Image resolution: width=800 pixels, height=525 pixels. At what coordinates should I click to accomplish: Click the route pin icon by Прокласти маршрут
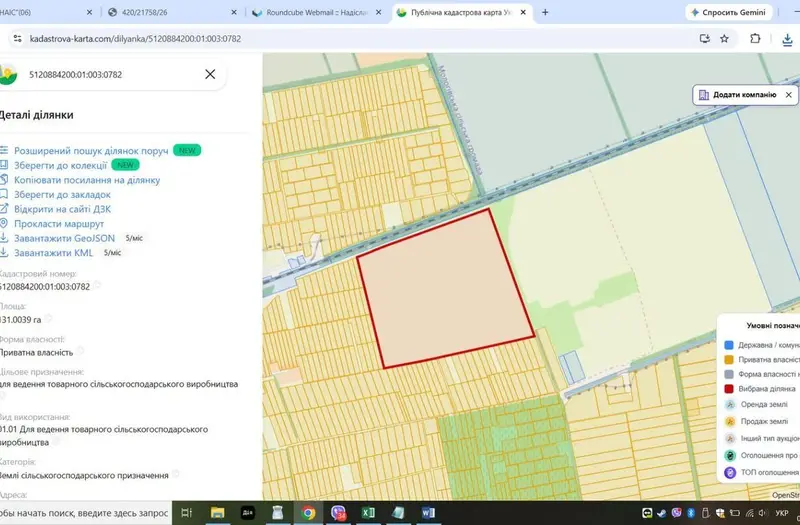click(x=4, y=223)
